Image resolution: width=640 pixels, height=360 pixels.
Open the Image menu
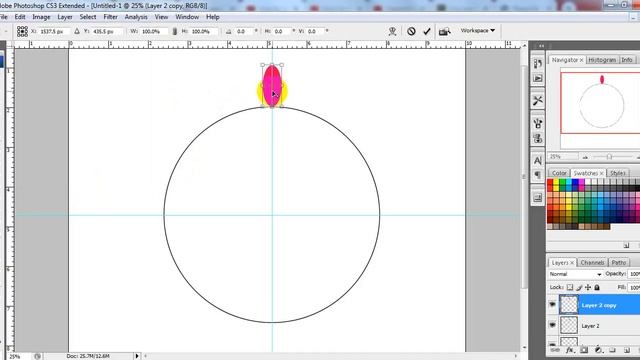click(41, 17)
